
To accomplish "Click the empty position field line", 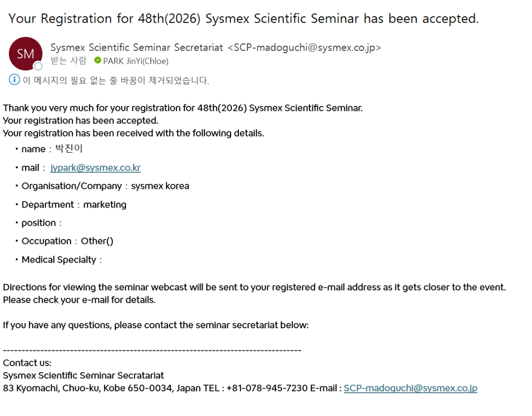I will coord(41,223).
